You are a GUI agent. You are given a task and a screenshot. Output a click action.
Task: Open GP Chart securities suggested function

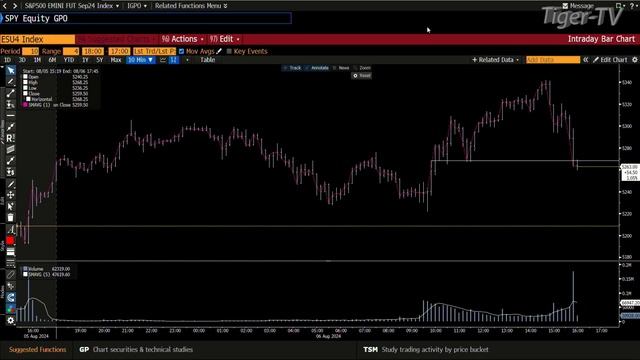click(x=136, y=349)
